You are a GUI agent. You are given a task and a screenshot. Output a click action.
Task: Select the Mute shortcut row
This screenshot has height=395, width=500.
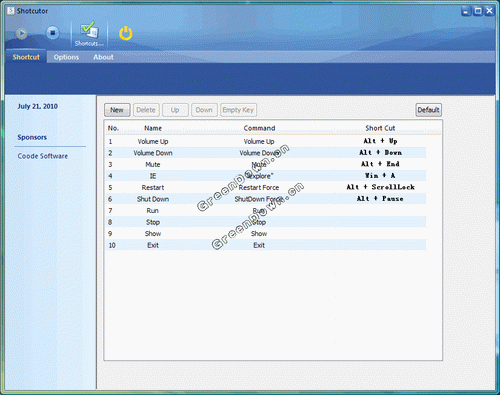(x=266, y=164)
